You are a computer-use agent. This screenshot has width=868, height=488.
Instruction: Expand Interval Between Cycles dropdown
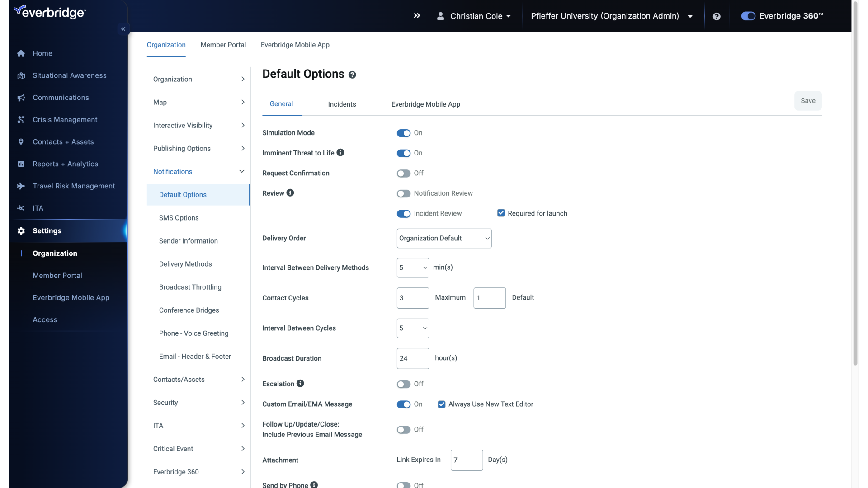coord(413,328)
